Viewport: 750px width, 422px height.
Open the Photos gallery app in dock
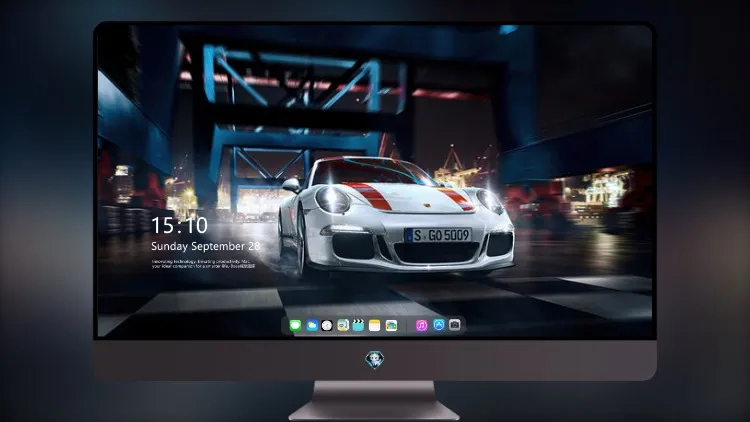coord(391,325)
